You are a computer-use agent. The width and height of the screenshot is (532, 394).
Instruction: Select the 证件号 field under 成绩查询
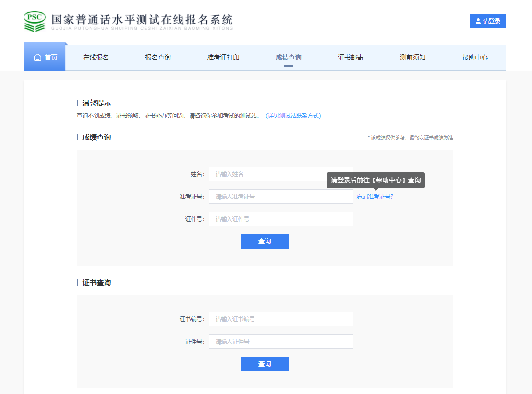pos(281,219)
